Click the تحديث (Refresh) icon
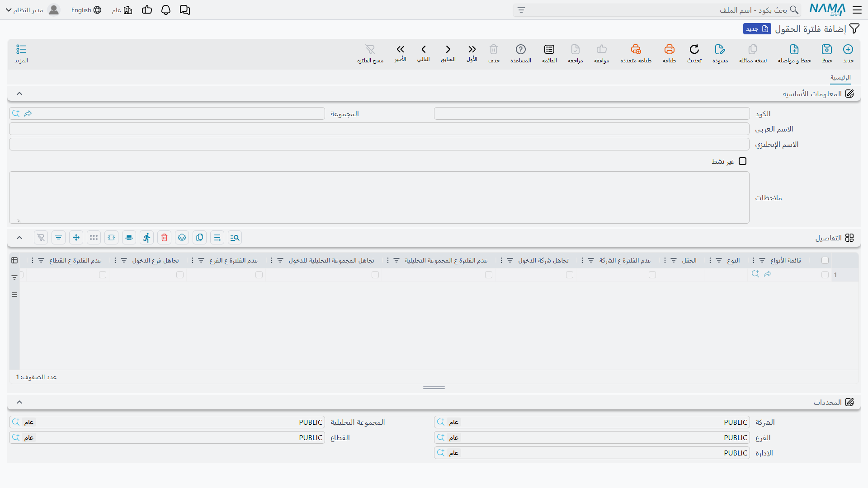Viewport: 868px width, 488px height. tap(694, 49)
